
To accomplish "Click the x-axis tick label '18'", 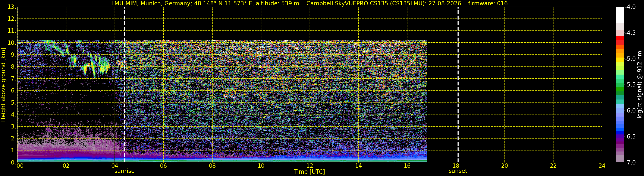I will tap(456, 166).
